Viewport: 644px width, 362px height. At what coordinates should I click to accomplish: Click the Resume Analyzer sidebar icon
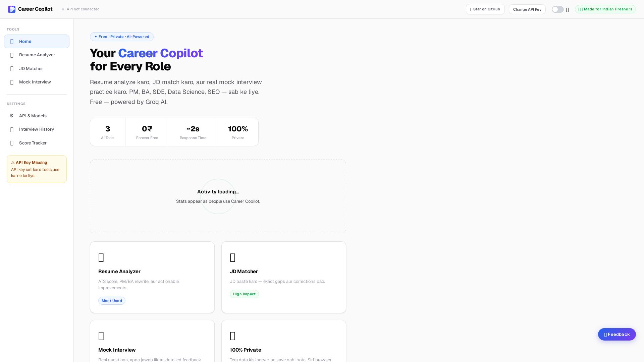(x=12, y=55)
